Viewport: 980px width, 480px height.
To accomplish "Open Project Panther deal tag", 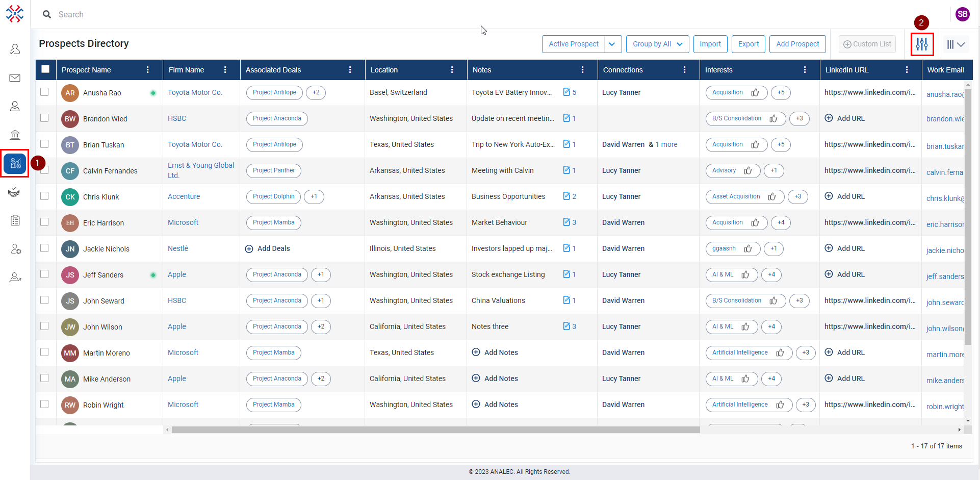I will coord(274,171).
